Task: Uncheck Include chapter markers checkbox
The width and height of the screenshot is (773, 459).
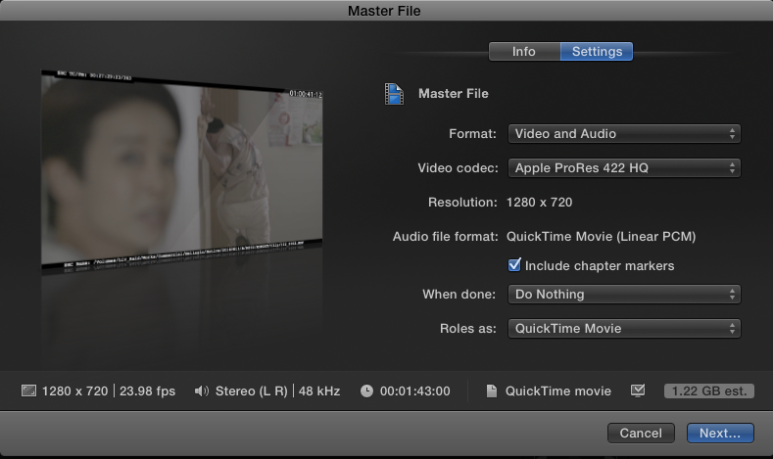Action: click(514, 265)
